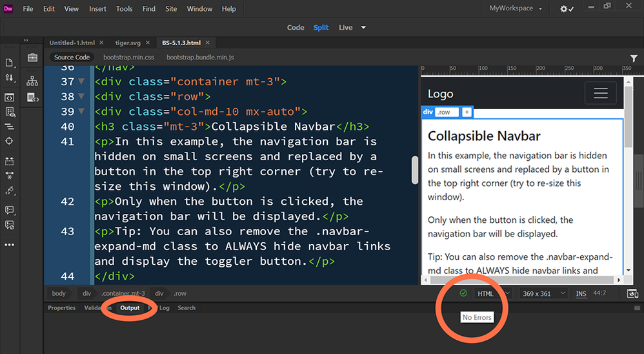This screenshot has width=644, height=354.
Task: Click live preview vertical scrollbar thumb
Action: point(629,117)
